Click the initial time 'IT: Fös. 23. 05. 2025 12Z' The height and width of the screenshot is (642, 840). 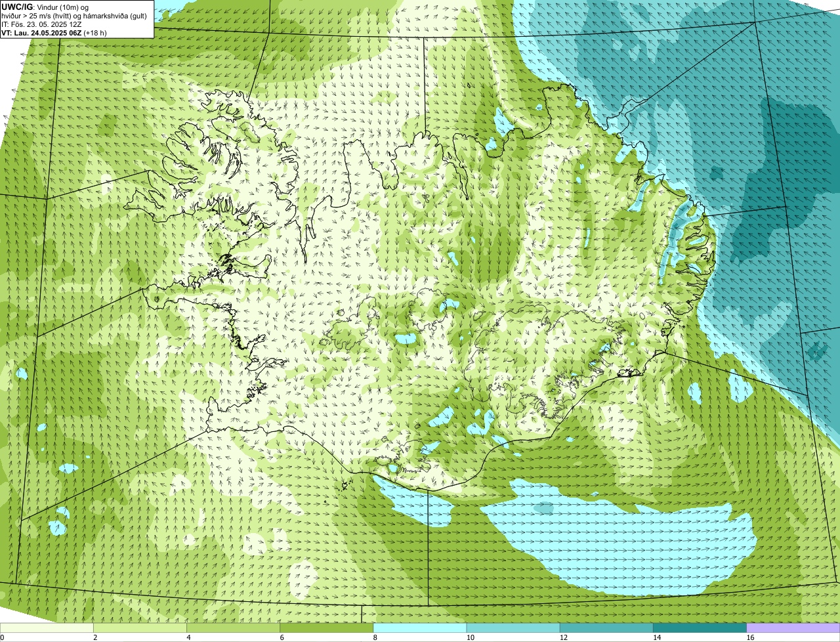[41, 24]
